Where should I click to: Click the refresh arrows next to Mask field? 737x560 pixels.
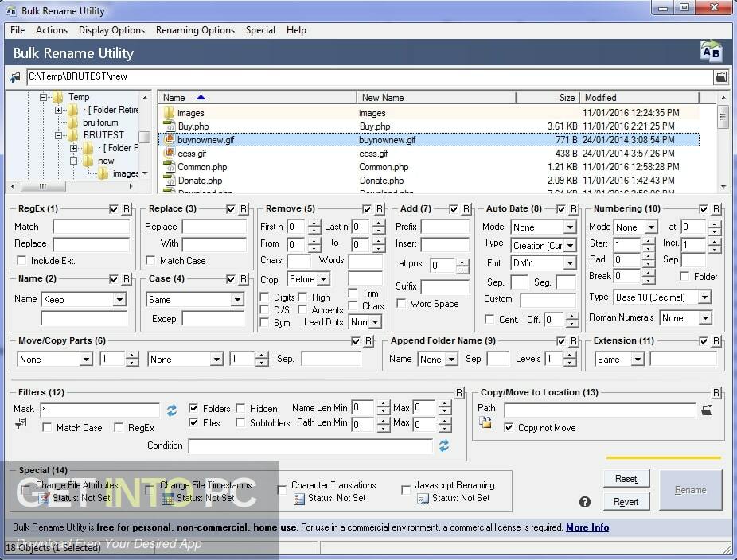click(172, 410)
